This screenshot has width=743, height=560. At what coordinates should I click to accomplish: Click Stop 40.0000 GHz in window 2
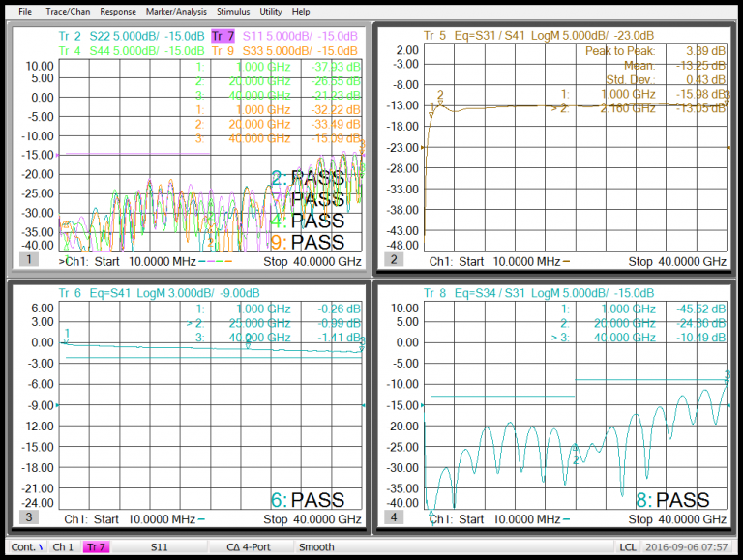point(677,261)
